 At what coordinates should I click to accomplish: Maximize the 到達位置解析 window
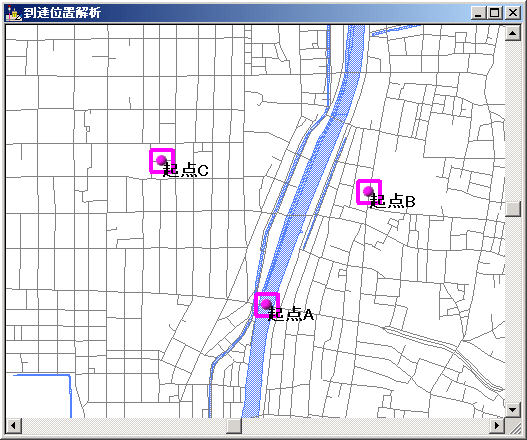click(494, 13)
